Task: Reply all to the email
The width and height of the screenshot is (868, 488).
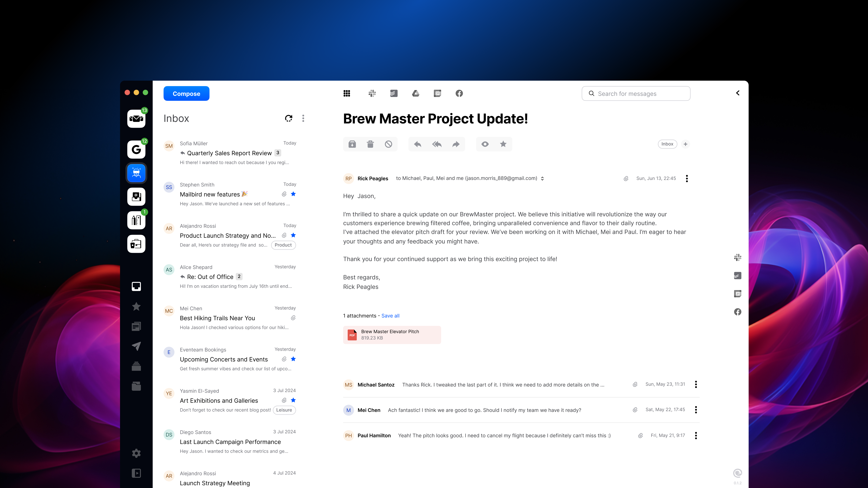Action: click(437, 144)
